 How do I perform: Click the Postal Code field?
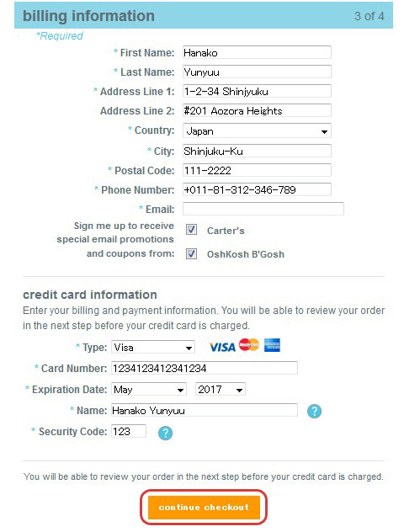tap(257, 170)
